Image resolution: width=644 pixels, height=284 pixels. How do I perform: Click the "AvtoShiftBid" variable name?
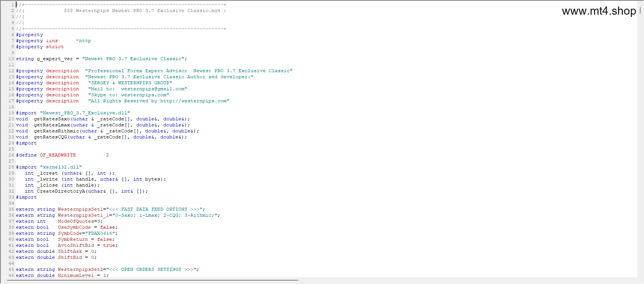pyautogui.click(x=76, y=245)
